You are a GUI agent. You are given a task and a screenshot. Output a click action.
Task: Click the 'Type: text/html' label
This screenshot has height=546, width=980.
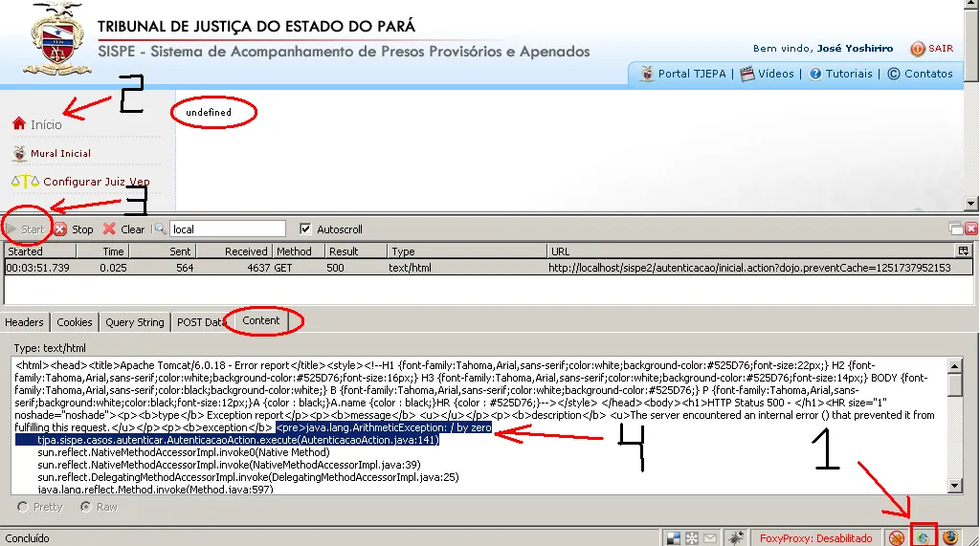50,348
